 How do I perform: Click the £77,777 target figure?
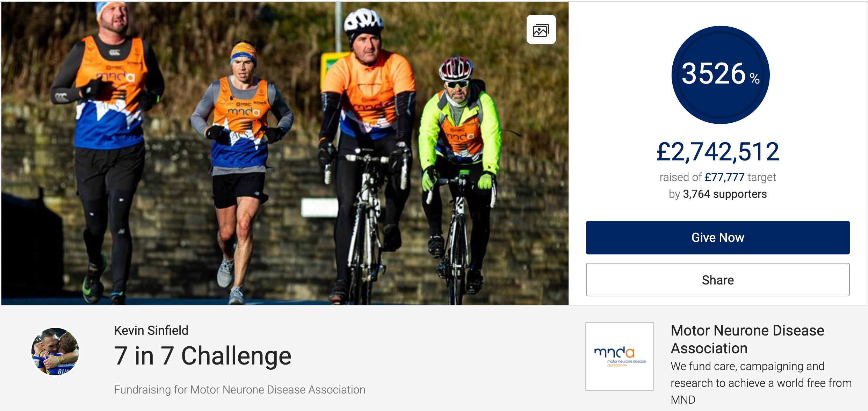point(725,177)
